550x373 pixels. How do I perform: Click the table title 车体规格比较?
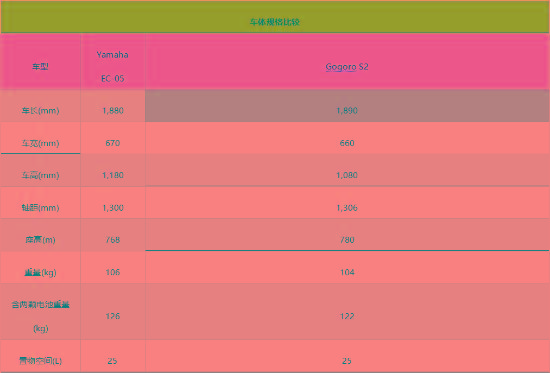275,22
